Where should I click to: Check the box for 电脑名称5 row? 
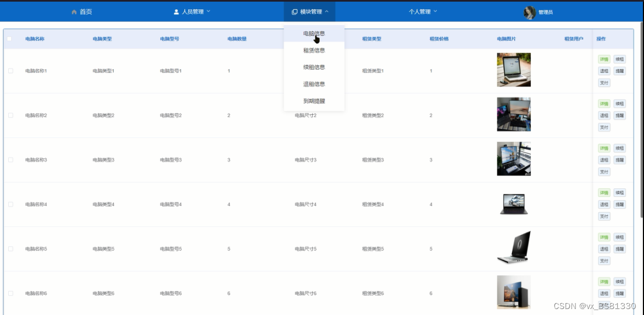11,249
